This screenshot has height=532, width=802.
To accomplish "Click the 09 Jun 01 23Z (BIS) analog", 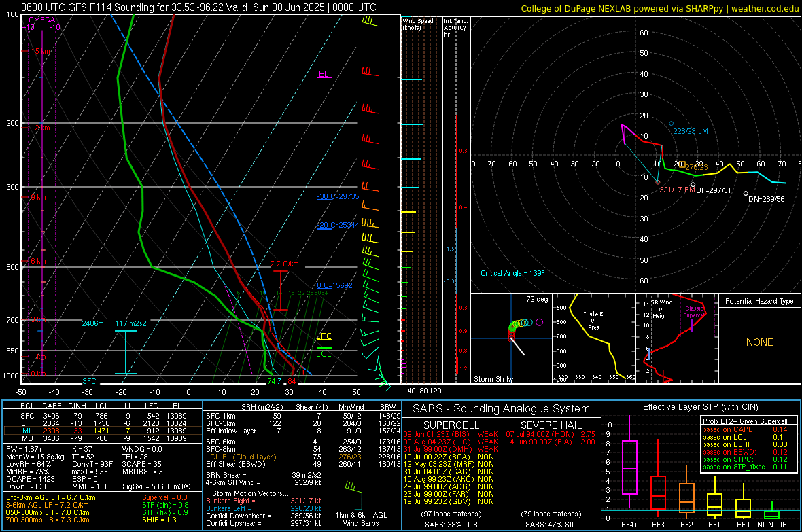I will (x=451, y=434).
